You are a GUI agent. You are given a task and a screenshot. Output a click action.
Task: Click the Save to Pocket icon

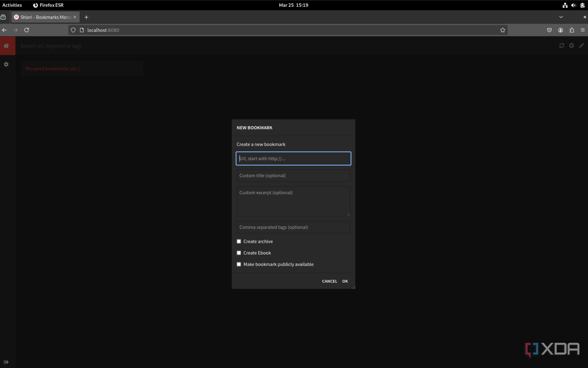(x=549, y=30)
